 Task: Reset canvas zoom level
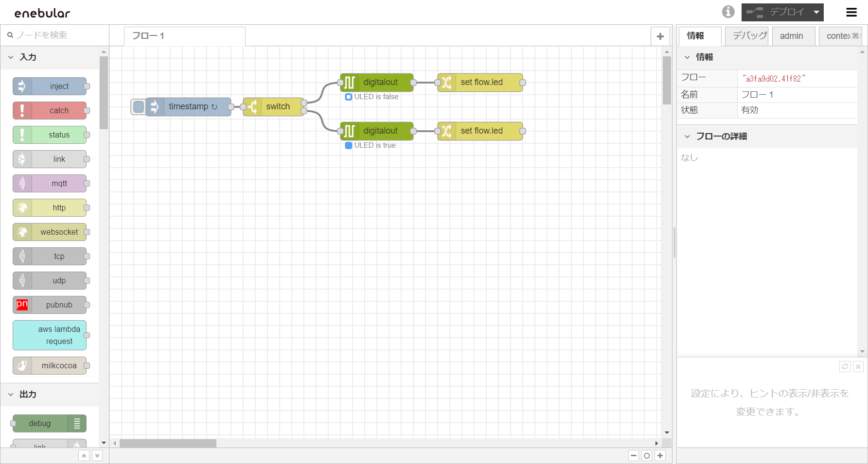pyautogui.click(x=647, y=456)
